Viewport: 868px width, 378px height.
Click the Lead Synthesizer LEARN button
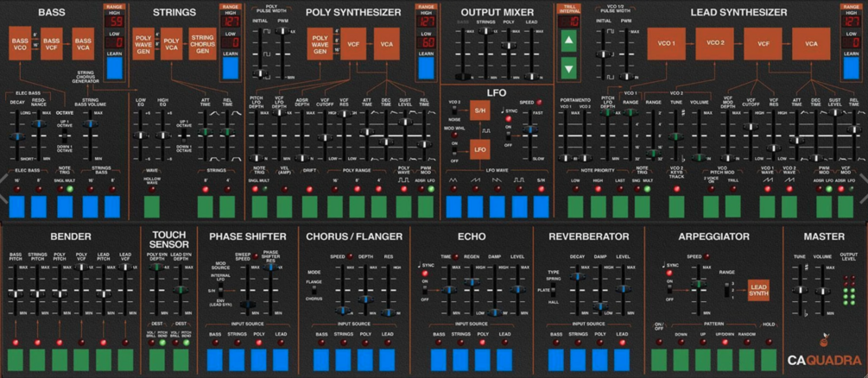coord(852,69)
